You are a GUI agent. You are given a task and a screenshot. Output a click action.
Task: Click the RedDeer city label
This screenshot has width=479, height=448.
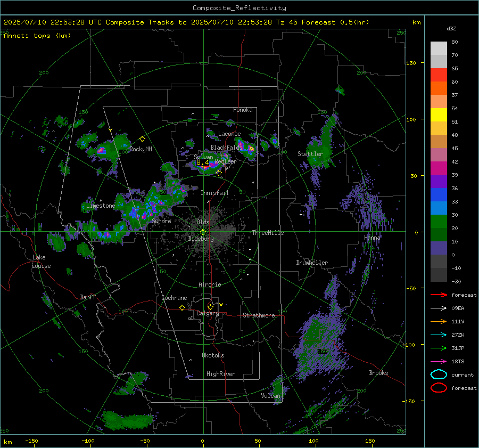click(x=226, y=161)
